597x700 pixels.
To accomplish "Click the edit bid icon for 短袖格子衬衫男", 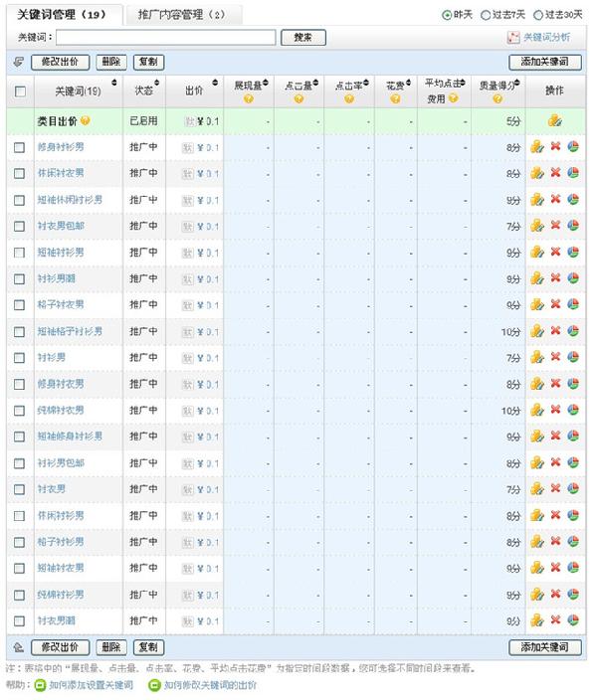I will (537, 331).
